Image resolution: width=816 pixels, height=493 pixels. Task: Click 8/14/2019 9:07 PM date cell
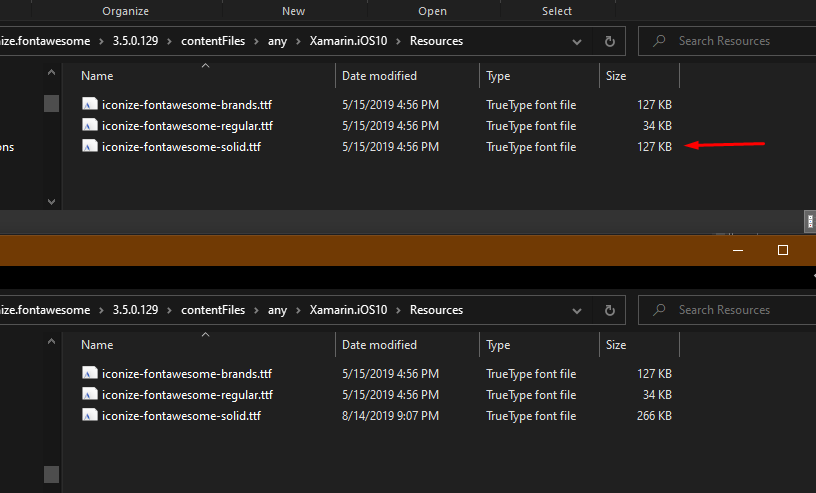click(390, 416)
